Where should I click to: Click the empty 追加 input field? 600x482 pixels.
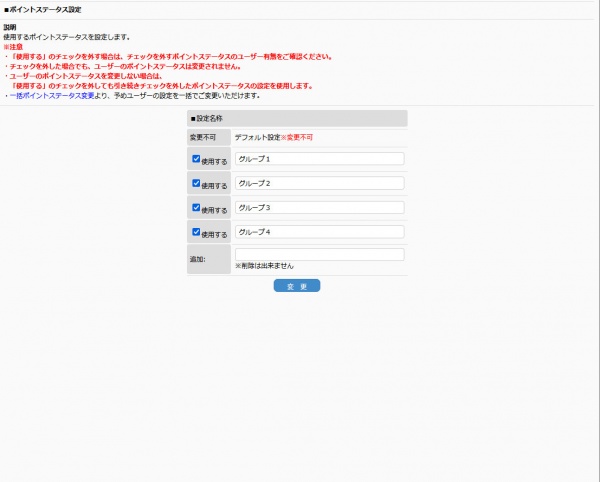[x=319, y=254]
